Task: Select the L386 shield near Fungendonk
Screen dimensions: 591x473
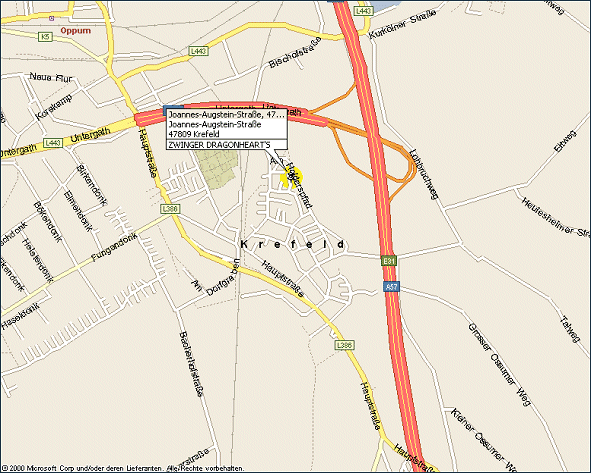Action: [x=170, y=209]
